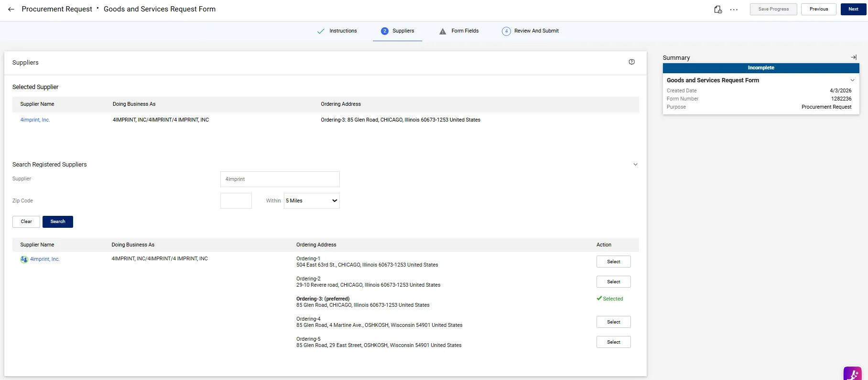Click the Action column header
868x380 pixels.
coord(604,245)
